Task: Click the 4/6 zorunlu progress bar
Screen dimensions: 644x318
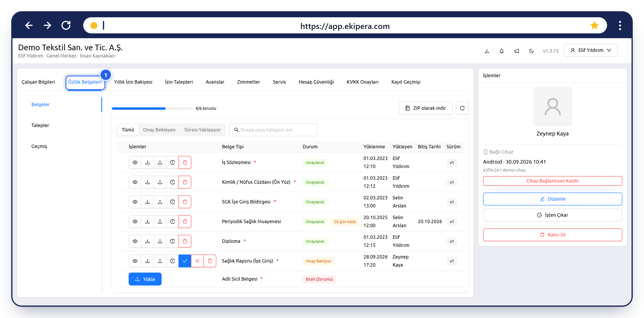Action: tap(152, 109)
